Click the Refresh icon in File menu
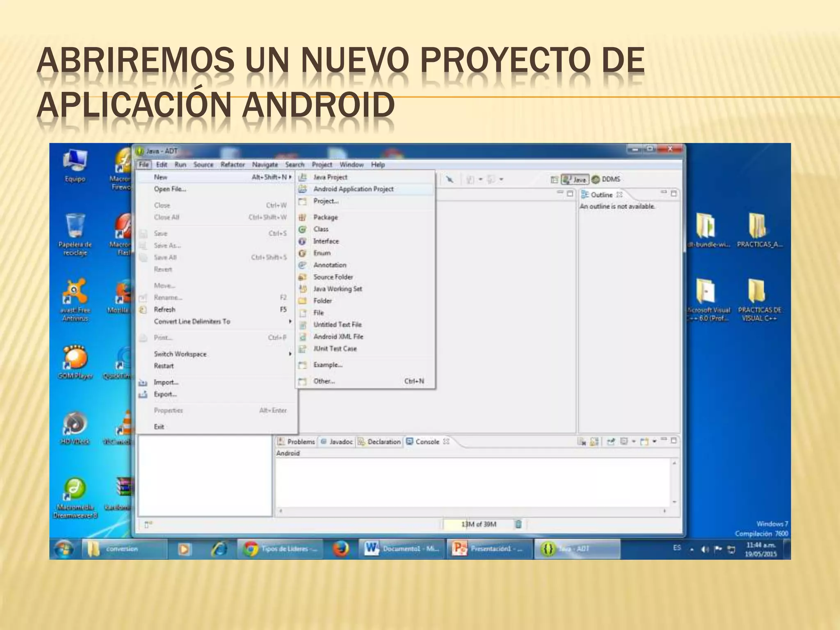 pyautogui.click(x=143, y=310)
